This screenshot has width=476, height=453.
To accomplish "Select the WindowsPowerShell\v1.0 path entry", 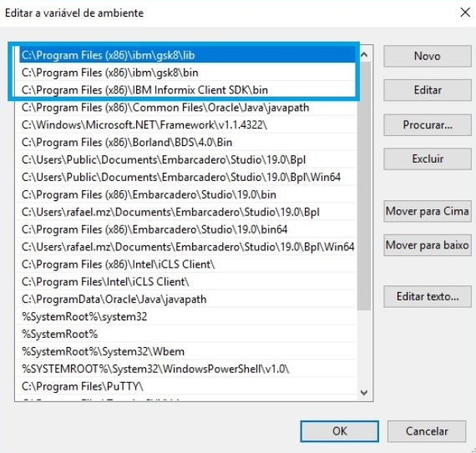I will pos(185,369).
